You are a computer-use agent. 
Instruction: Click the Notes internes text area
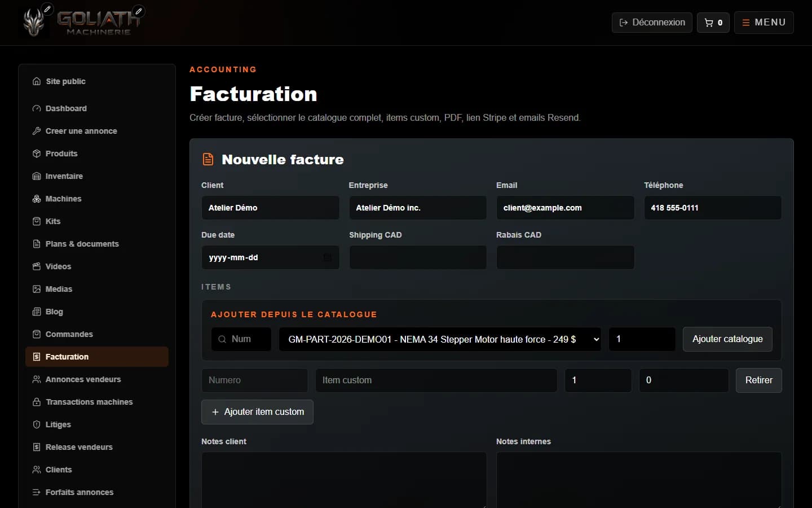click(x=639, y=480)
